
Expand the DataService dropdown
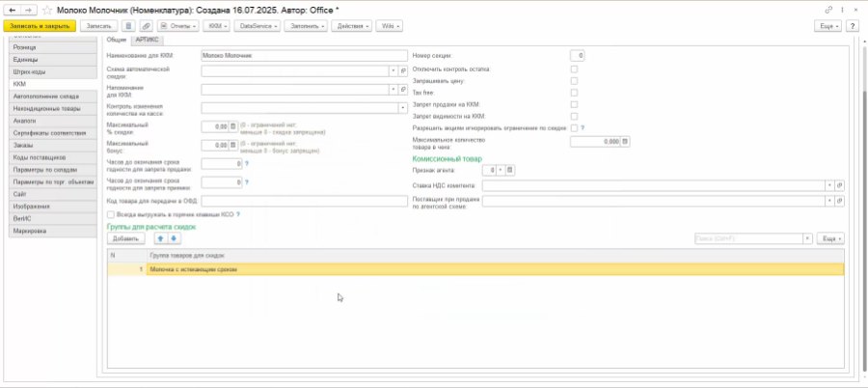pos(258,26)
